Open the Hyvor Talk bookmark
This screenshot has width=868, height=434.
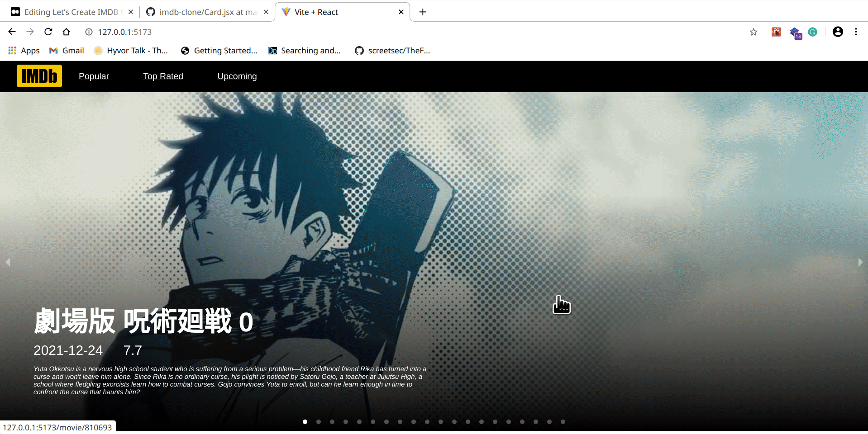(131, 51)
